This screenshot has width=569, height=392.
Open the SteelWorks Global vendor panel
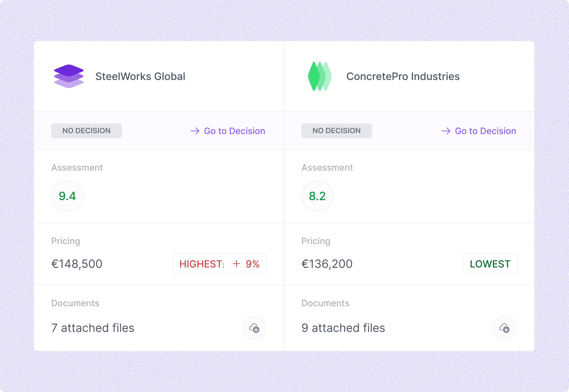pos(140,76)
